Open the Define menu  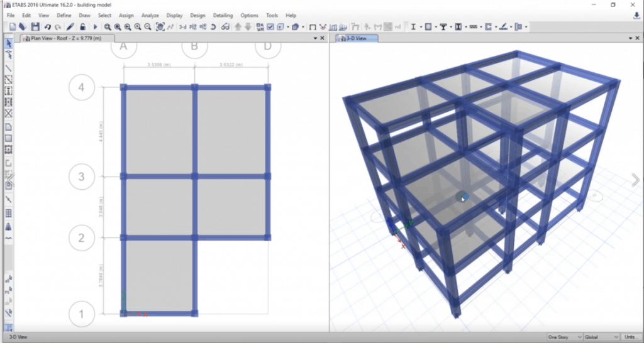[x=64, y=15]
